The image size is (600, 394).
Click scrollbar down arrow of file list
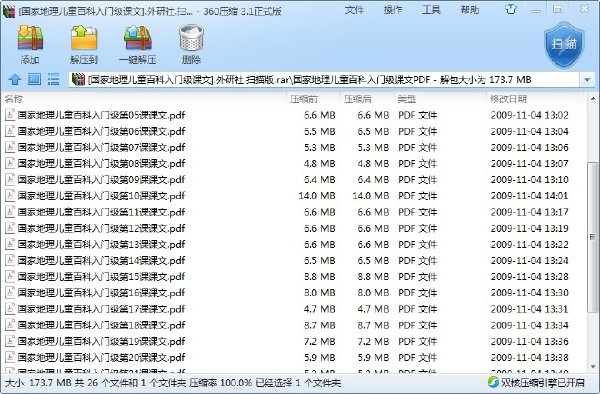[593, 367]
